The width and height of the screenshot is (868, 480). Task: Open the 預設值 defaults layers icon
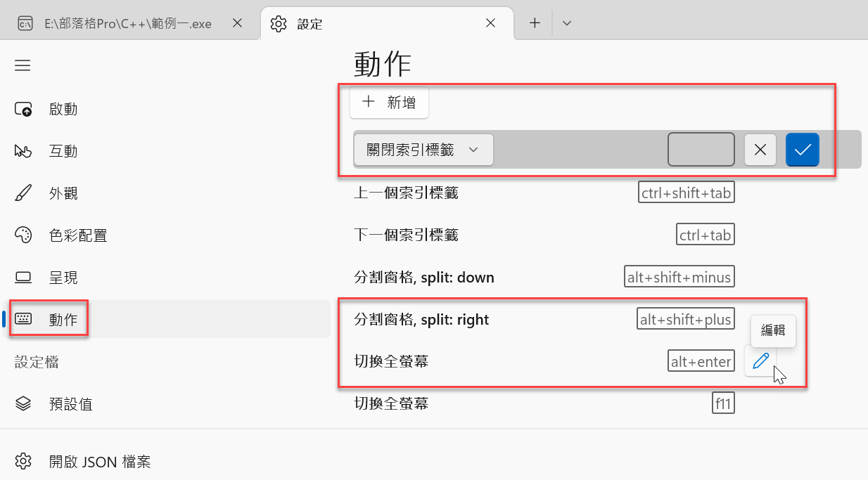pyautogui.click(x=23, y=404)
